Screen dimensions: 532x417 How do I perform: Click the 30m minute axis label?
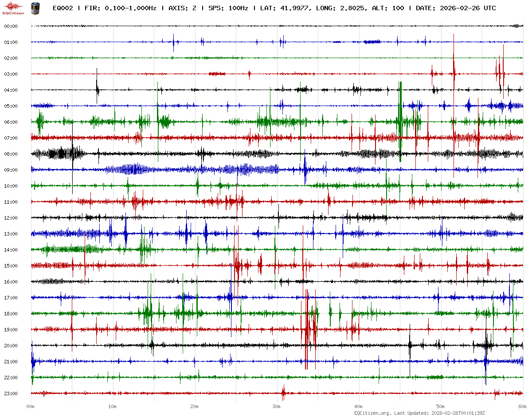coord(277,406)
